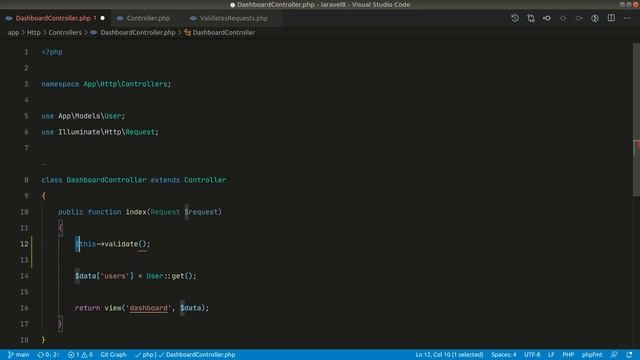Screen dimensions: 640x360
Task: Open notifications bell in status bar
Action: click(x=629, y=355)
